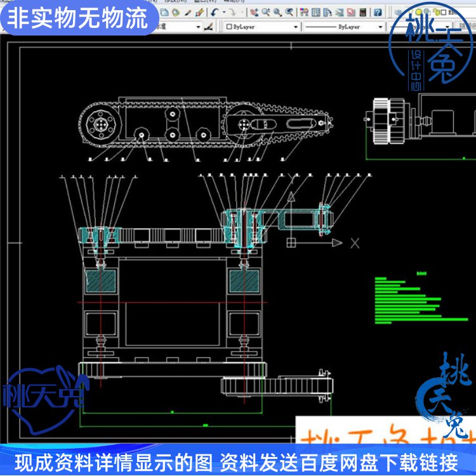Open the QuickCalc calculator icon
The image size is (476, 476).
click(363, 13)
